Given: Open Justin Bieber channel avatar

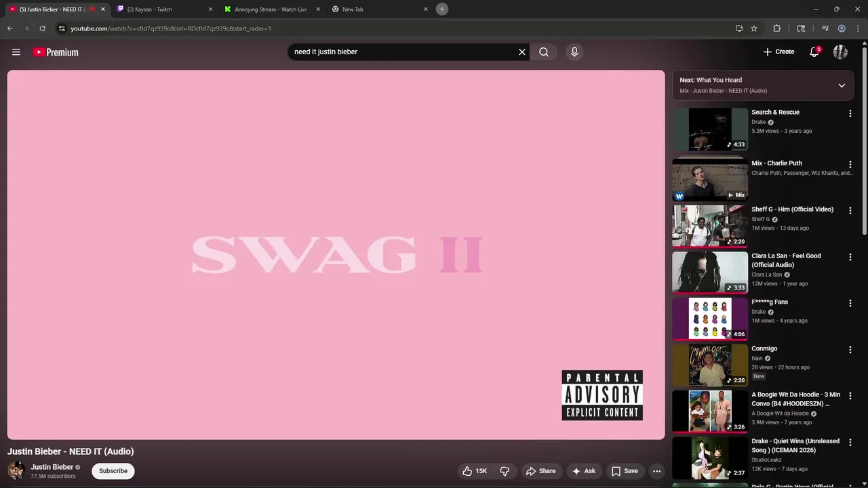Looking at the screenshot, I should [16, 470].
